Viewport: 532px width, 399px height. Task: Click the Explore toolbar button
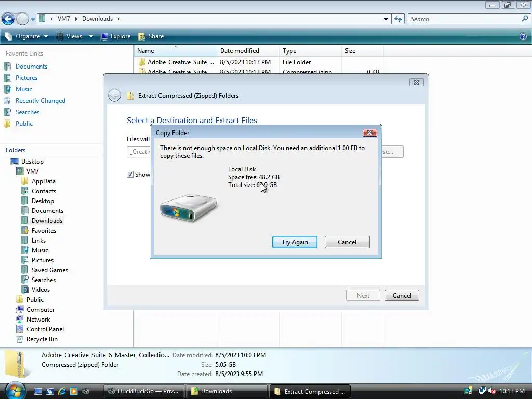pyautogui.click(x=115, y=36)
